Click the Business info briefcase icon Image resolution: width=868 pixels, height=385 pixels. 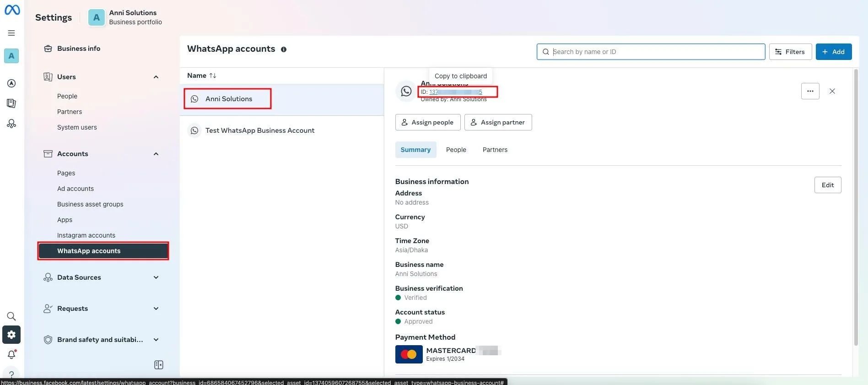(x=48, y=49)
